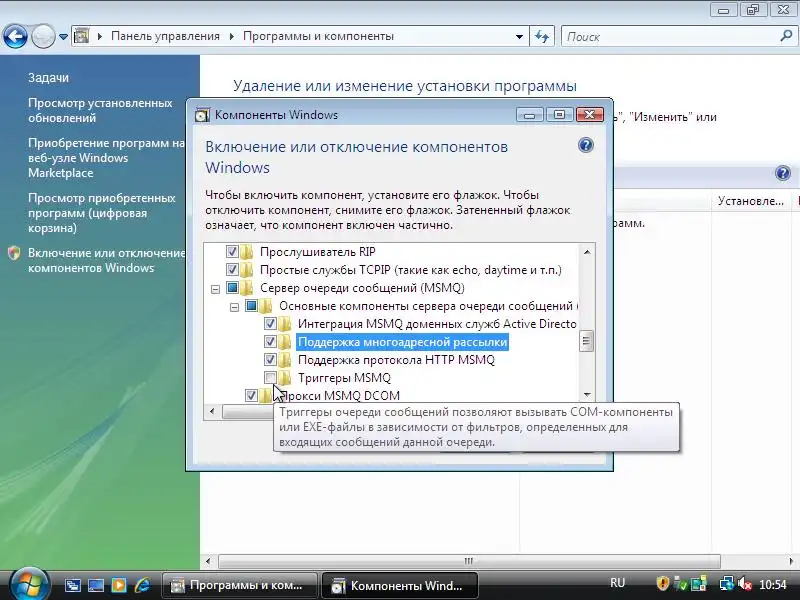This screenshot has height=600, width=800.
Task: Enable 'Триггеры MSMQ' checkbox
Action: tap(270, 378)
